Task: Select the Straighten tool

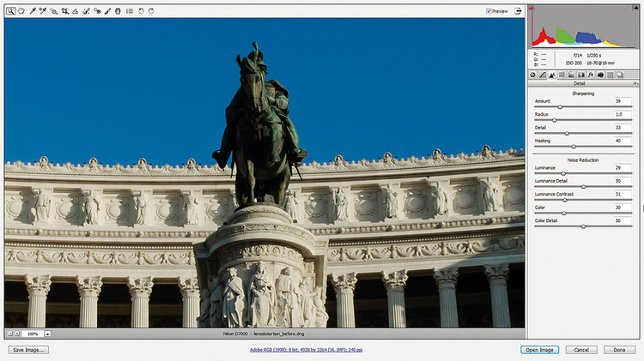Action: (76, 11)
